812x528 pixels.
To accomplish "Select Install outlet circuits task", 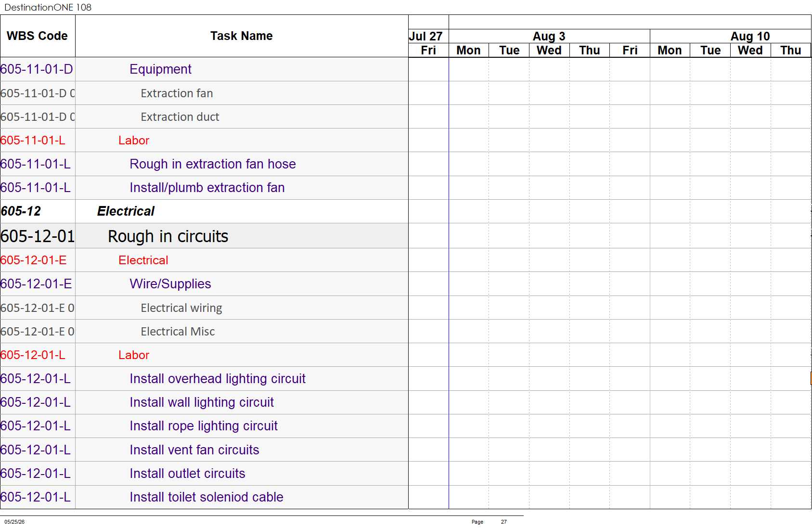I will tap(187, 474).
